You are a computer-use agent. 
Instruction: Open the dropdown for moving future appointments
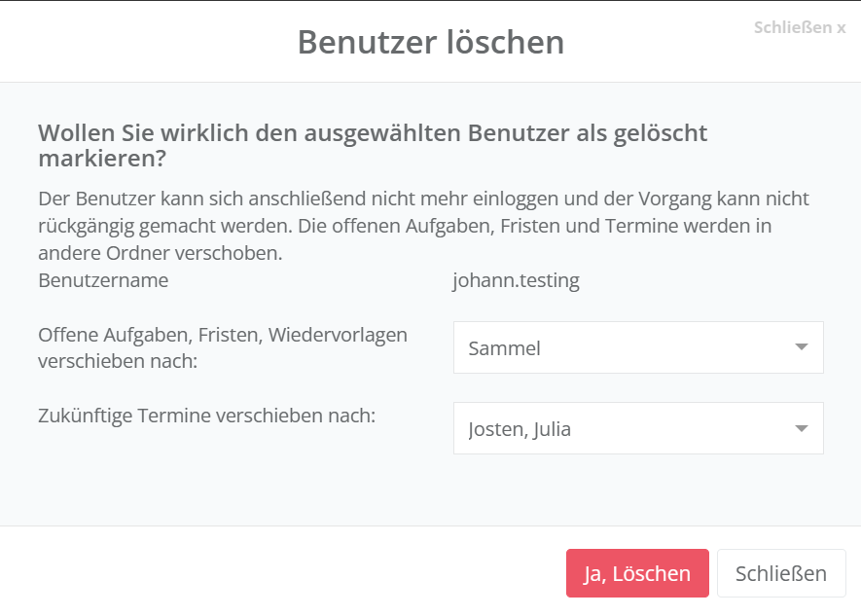coord(637,428)
